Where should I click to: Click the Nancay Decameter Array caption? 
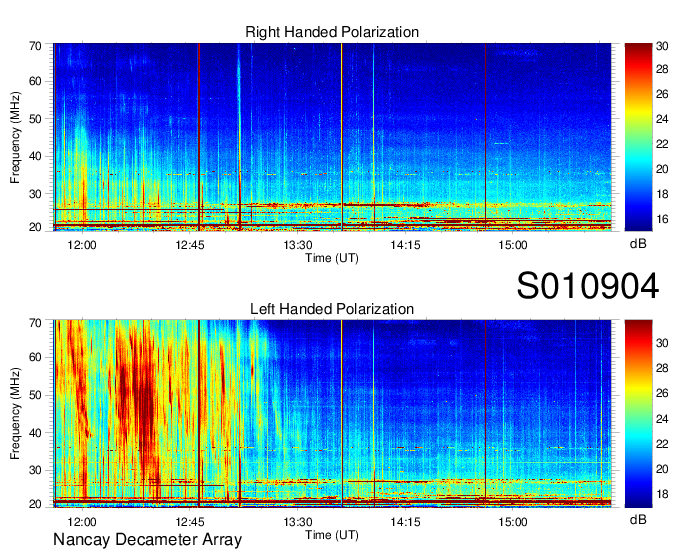(147, 540)
